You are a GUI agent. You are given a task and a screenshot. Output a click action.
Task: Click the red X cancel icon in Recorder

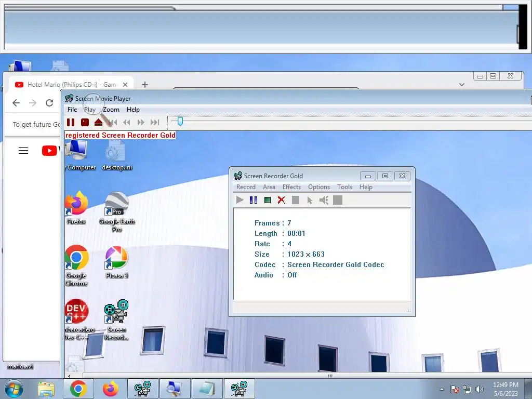point(281,200)
